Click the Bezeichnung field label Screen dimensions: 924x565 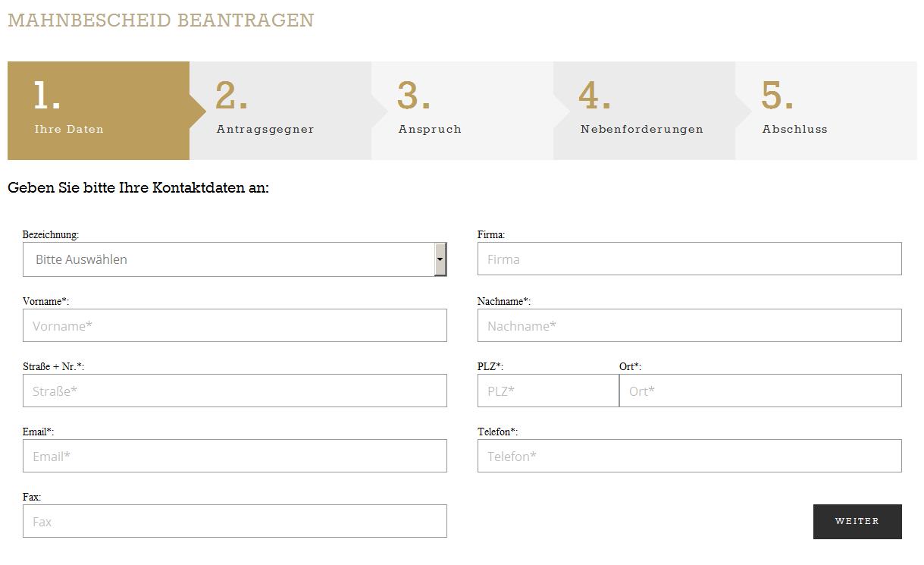[x=51, y=235]
